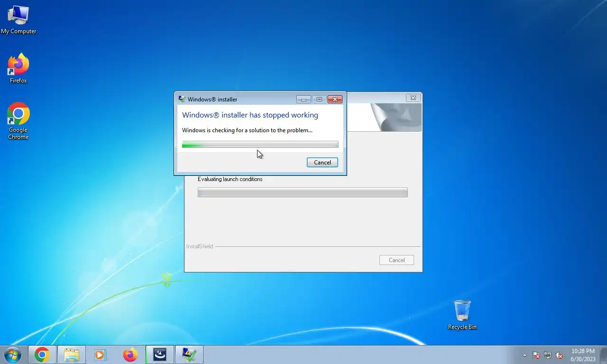Minimize the Windows installer error dialog
Viewport: 607px width, 364px height.
303,100
